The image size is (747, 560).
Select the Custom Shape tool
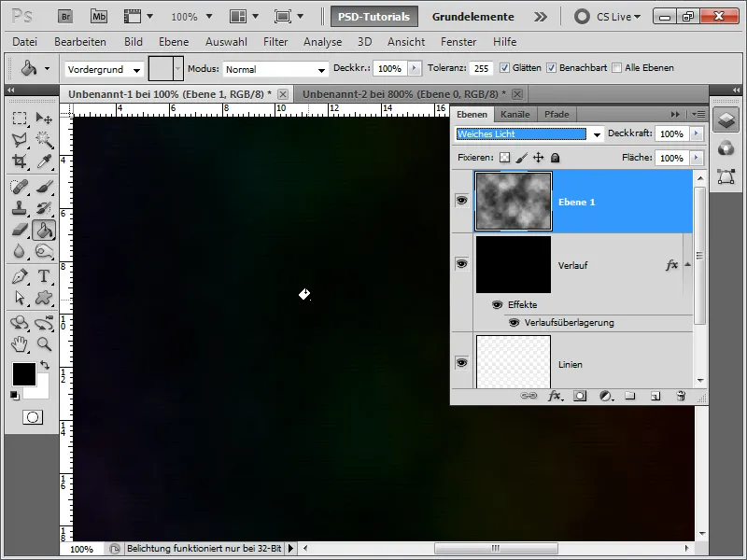[44, 298]
